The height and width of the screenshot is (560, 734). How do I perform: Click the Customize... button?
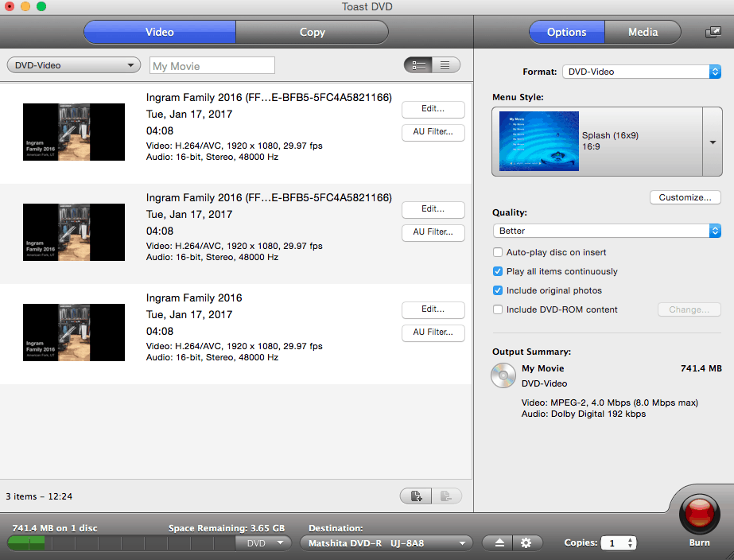685,197
